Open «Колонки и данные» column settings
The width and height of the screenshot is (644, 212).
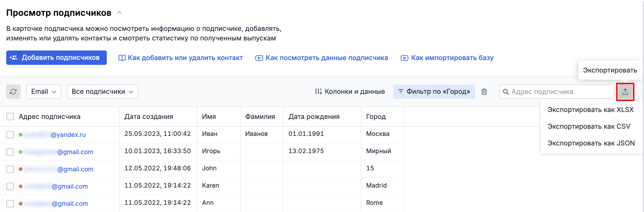pos(350,92)
